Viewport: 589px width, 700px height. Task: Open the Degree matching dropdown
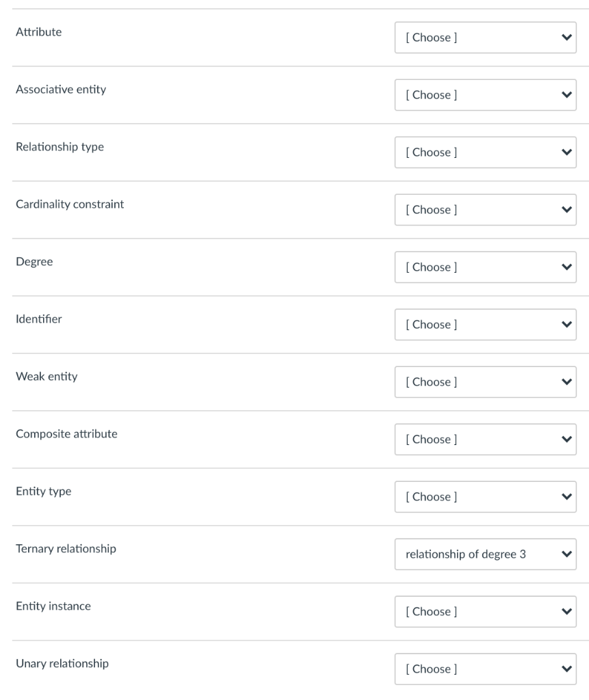pyautogui.click(x=485, y=267)
